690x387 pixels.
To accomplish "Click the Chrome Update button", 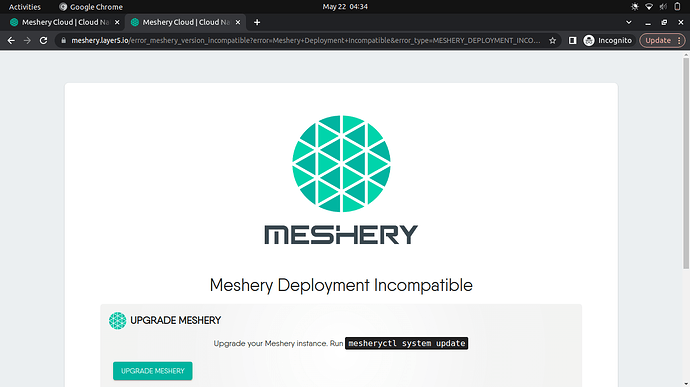I will tap(658, 41).
